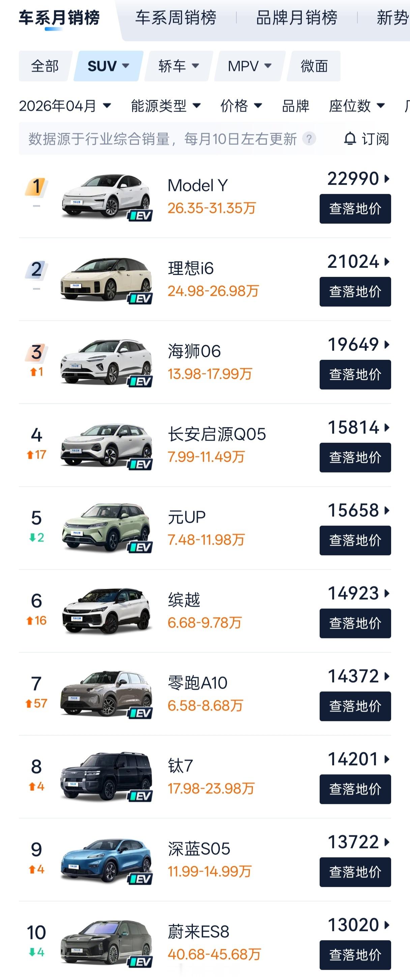The width and height of the screenshot is (410, 980).
Task: Toggle the 品牌 filter option
Action: click(x=295, y=106)
